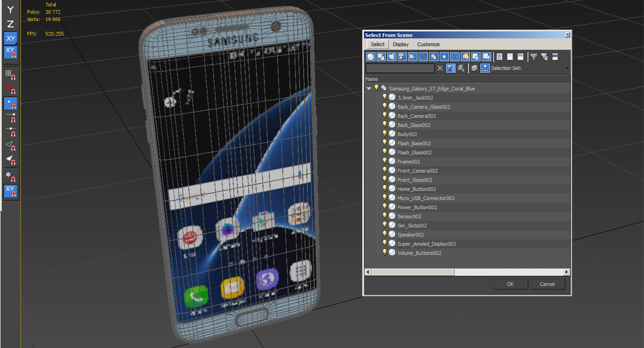Click the Find search input field
The image size is (644, 348).
400,68
